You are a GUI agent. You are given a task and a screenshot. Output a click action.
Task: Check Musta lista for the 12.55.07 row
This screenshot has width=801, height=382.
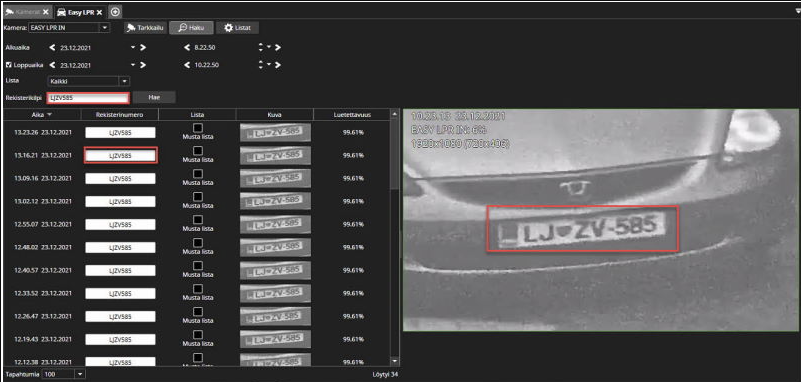click(198, 220)
